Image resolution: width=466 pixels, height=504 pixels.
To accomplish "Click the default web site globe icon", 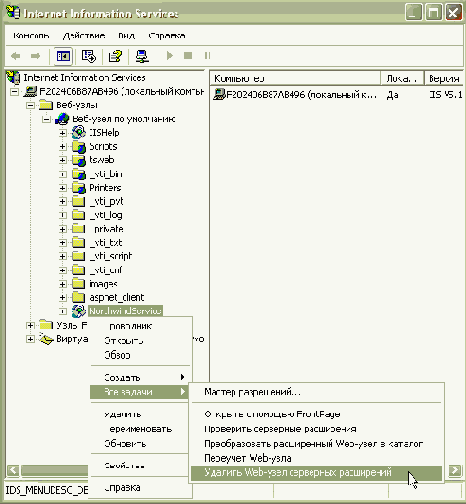I will pos(62,119).
